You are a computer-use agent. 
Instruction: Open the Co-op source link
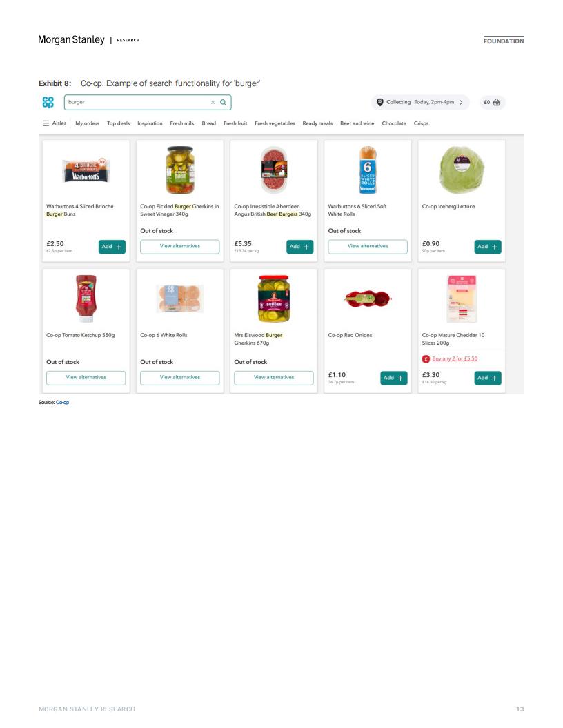point(62,403)
